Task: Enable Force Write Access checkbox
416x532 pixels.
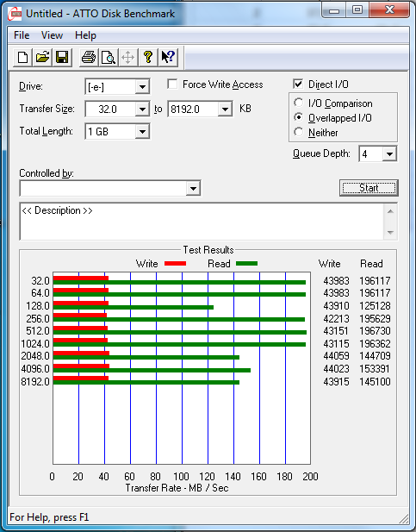Action: coord(172,84)
